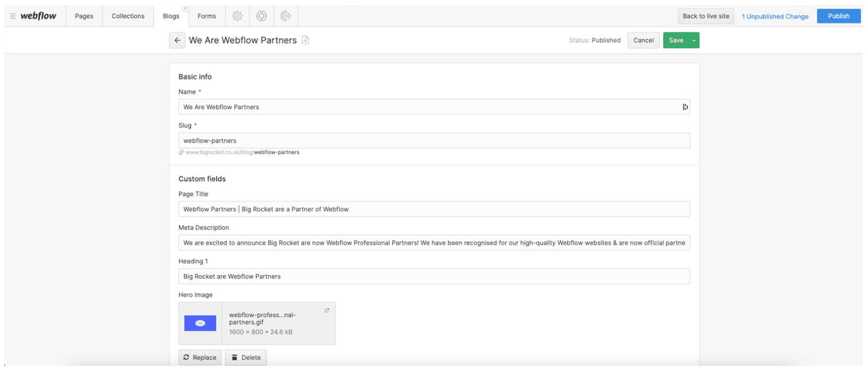Click the page icon next to item title
868x368 pixels.
(x=305, y=40)
